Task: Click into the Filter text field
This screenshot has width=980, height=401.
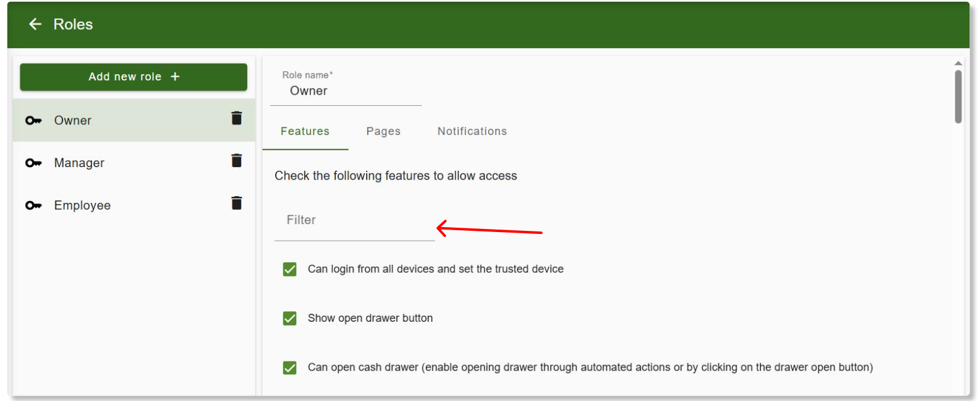Action: tap(354, 221)
